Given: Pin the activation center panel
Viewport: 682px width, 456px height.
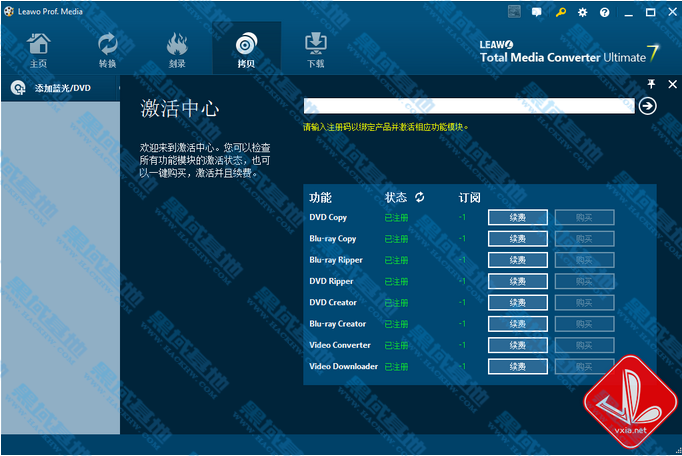Looking at the screenshot, I should (x=651, y=84).
